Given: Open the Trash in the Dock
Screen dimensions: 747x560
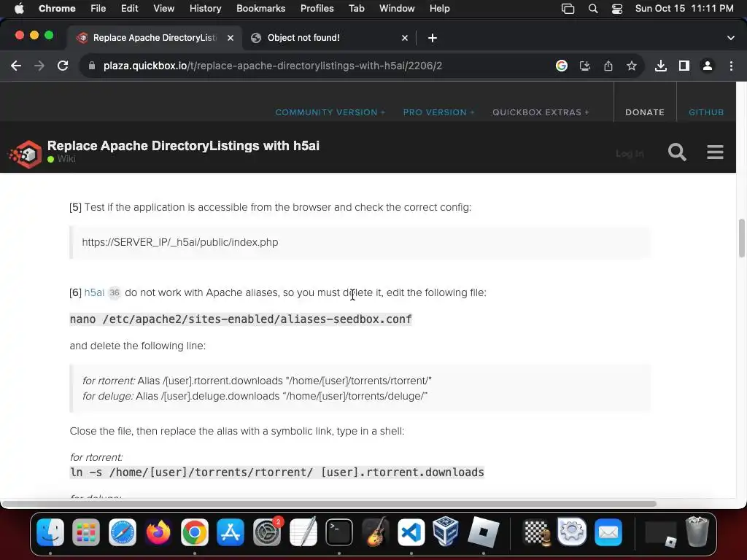Looking at the screenshot, I should [x=697, y=532].
